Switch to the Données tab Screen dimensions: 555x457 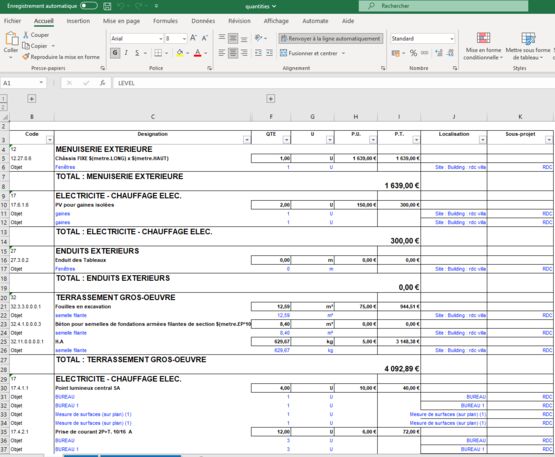tap(203, 21)
